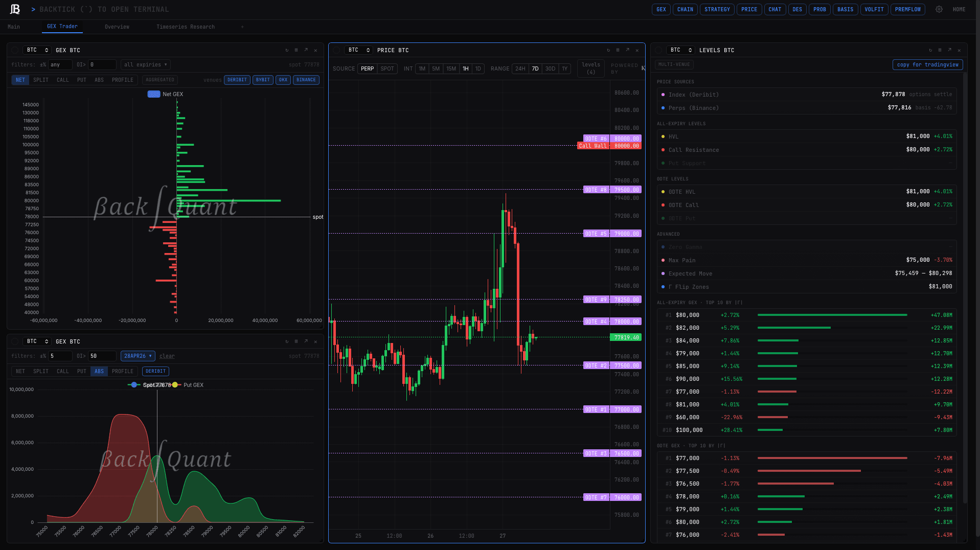Refresh the LEVELS BTC panel
Viewport: 980px width, 550px height.
930,50
